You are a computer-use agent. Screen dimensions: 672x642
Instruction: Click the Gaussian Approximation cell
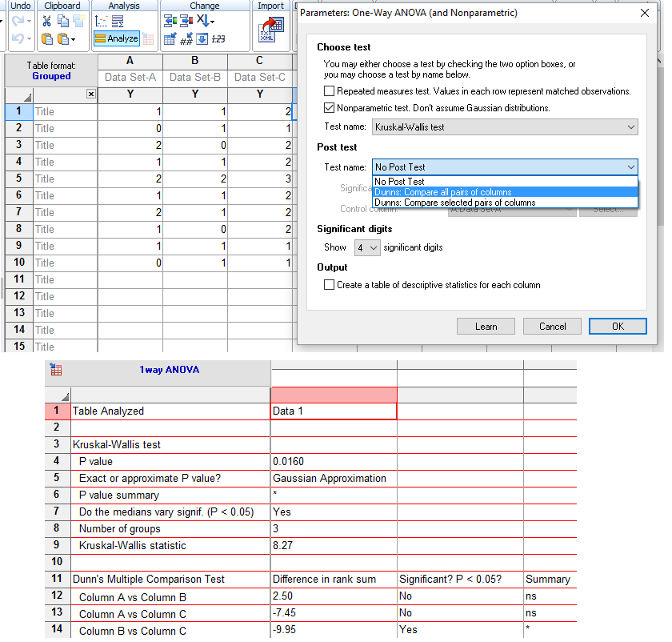[x=334, y=478]
